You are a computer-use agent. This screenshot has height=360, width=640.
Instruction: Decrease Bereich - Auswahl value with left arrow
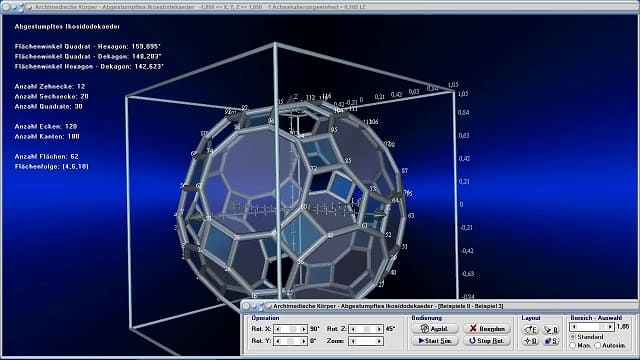click(x=574, y=327)
